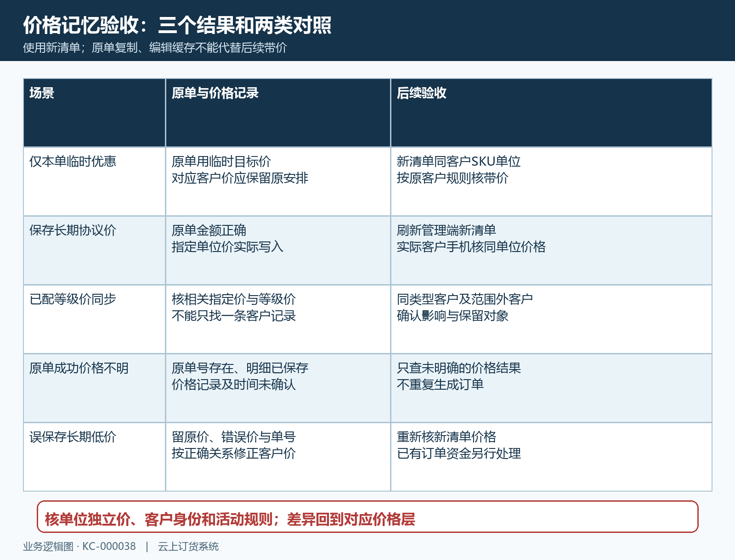The width and height of the screenshot is (735, 560).
Task: Select the text 留原价、错误价与单号
Action: 234,437
